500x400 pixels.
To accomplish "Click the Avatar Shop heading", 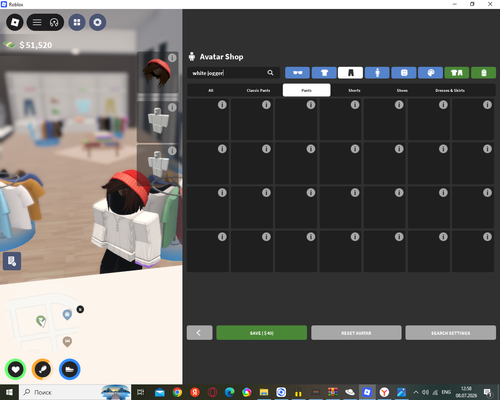I will pos(221,57).
